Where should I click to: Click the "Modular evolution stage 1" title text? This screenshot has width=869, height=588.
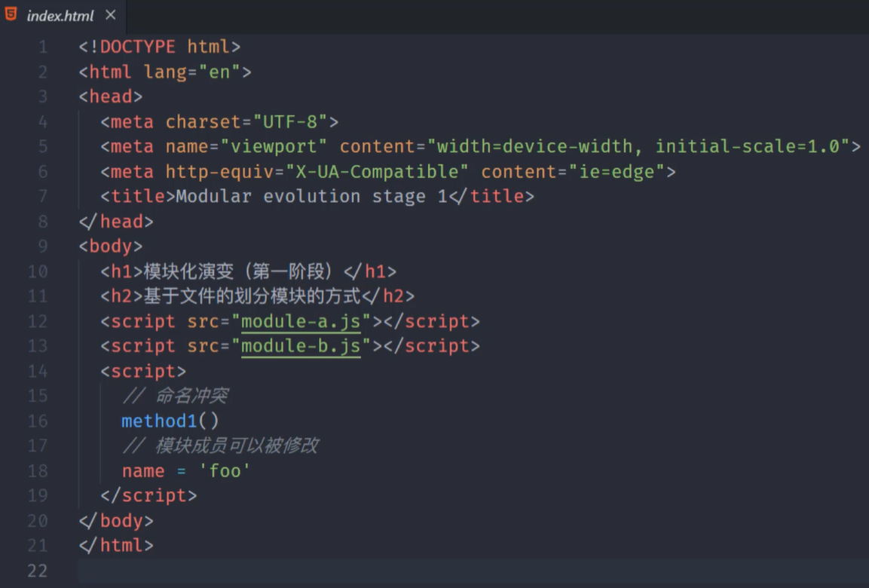[x=311, y=197]
